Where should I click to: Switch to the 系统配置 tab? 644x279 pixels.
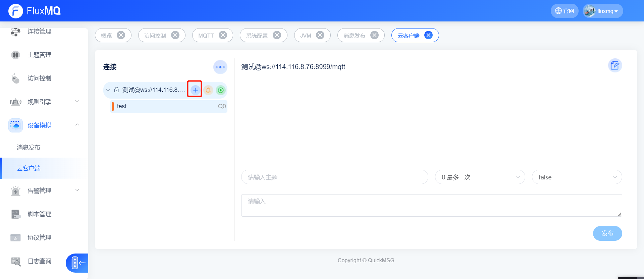click(x=257, y=36)
